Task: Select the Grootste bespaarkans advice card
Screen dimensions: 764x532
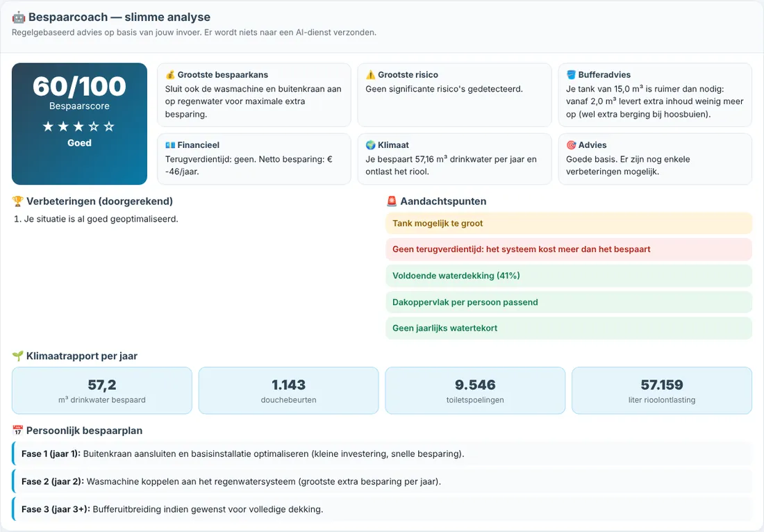Action: coord(254,95)
